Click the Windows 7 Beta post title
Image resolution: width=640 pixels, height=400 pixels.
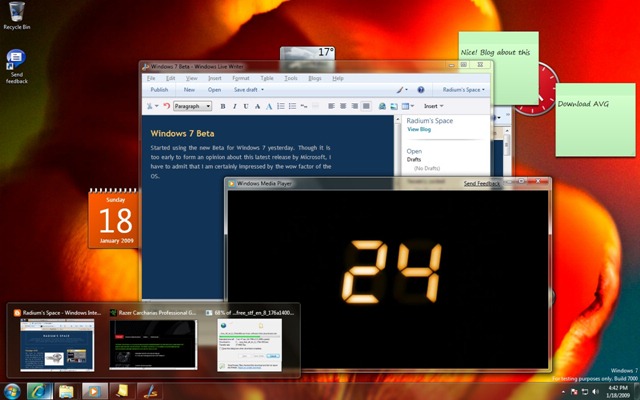[182, 133]
